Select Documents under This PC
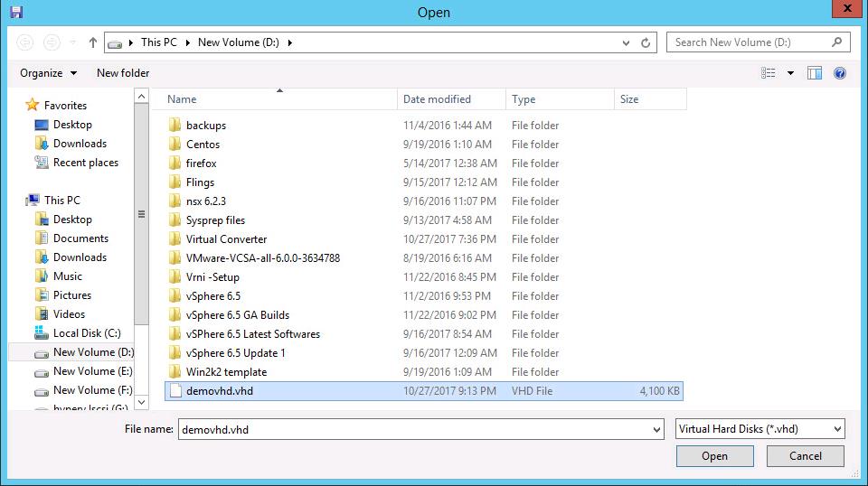 80,238
